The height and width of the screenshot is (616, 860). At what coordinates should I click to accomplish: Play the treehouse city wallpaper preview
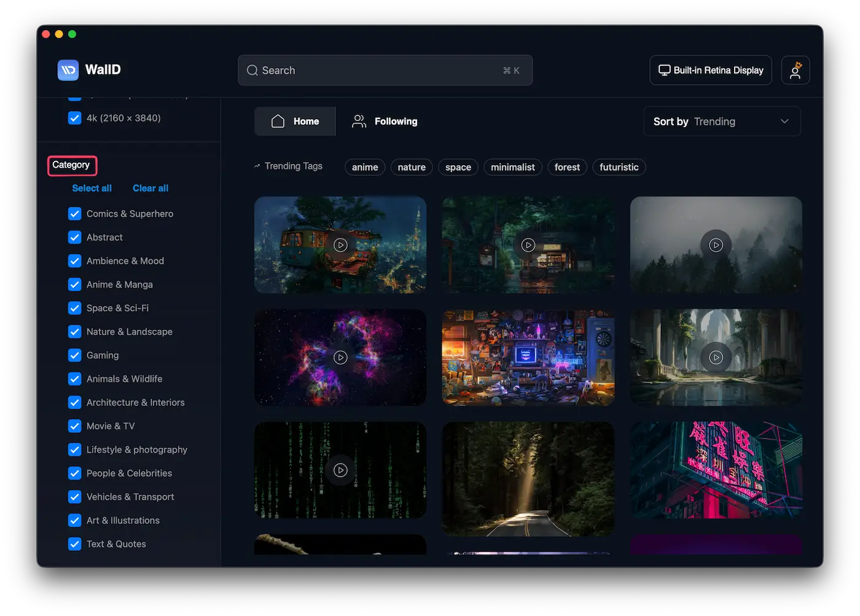340,245
